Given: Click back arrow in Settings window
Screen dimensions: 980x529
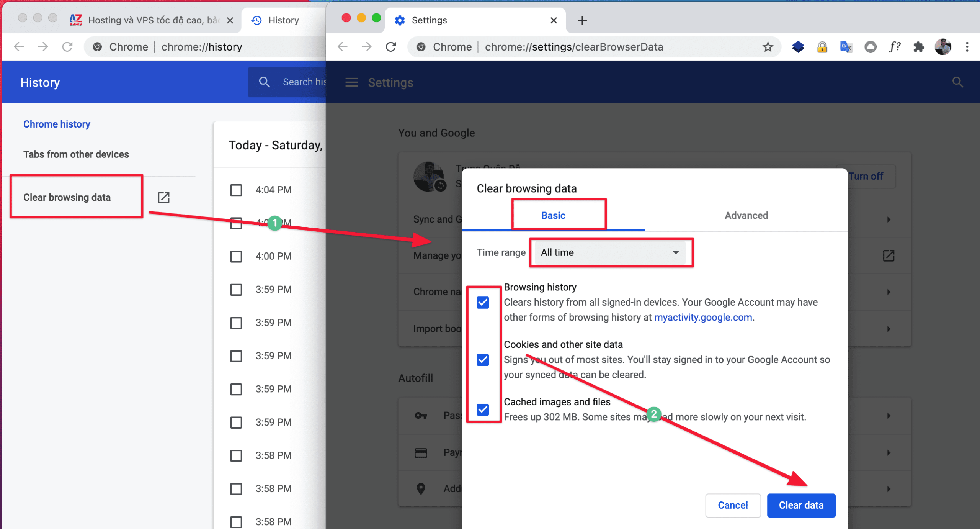Looking at the screenshot, I should [x=342, y=47].
